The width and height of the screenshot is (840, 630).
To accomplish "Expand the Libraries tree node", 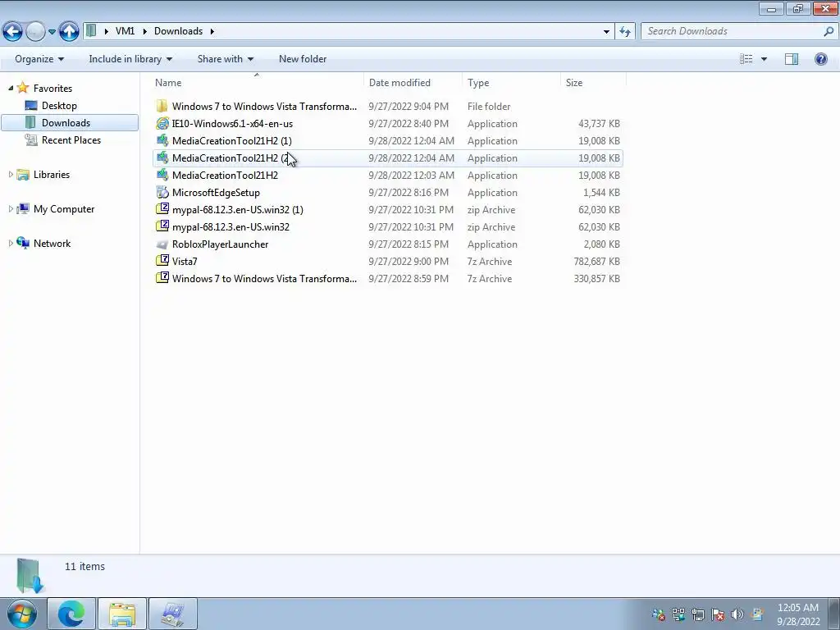I will [x=10, y=174].
